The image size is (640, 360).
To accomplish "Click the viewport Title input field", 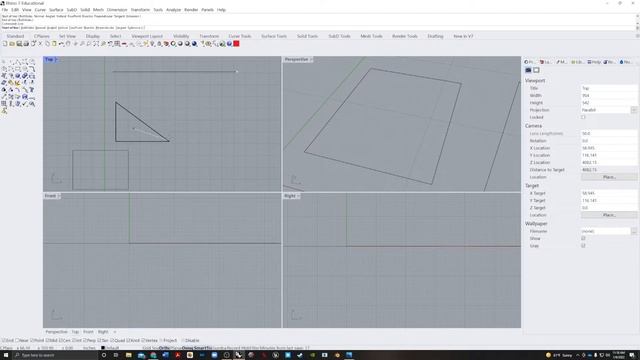I will tap(608, 88).
